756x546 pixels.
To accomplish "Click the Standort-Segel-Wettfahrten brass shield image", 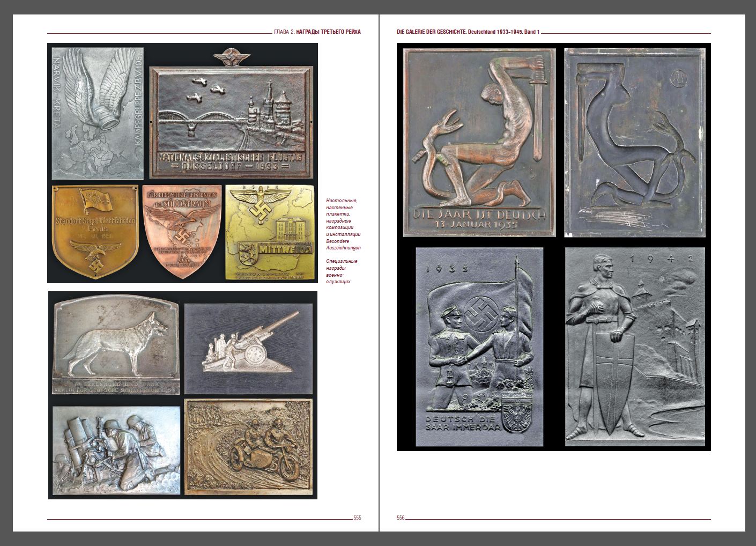I will pos(95,231).
